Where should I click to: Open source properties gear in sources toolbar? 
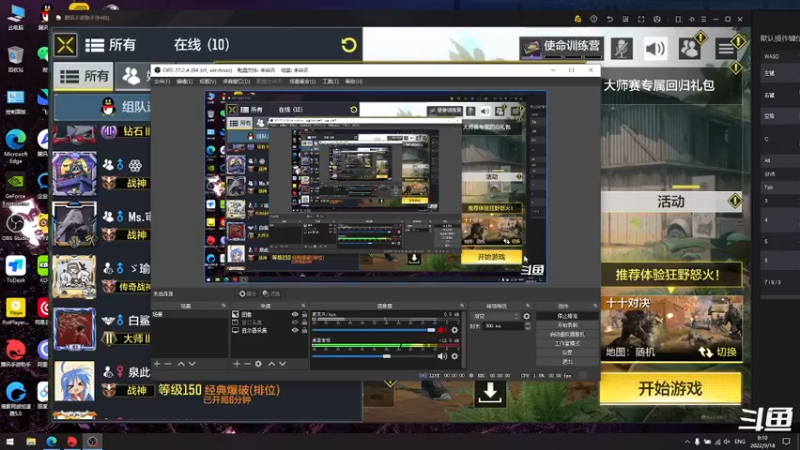259,364
